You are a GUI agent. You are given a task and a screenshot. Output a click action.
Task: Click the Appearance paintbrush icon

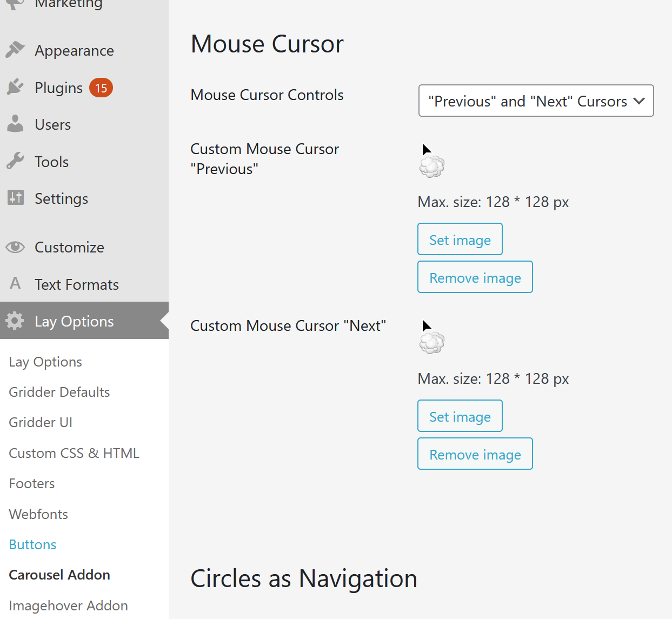point(15,50)
